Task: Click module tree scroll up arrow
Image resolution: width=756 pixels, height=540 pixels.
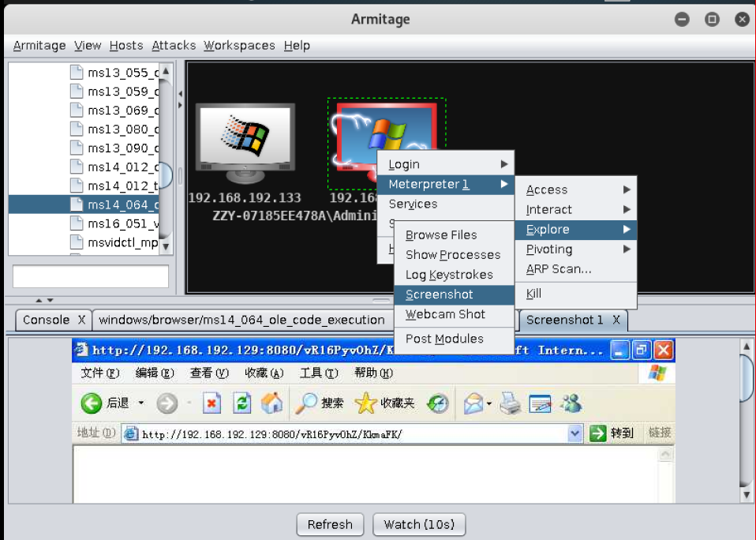Action: click(166, 71)
